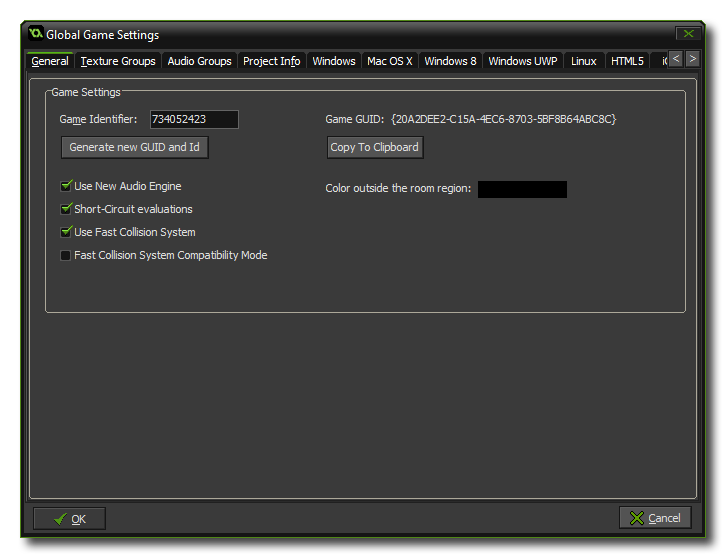Open the HTML5 settings tab

[627, 61]
